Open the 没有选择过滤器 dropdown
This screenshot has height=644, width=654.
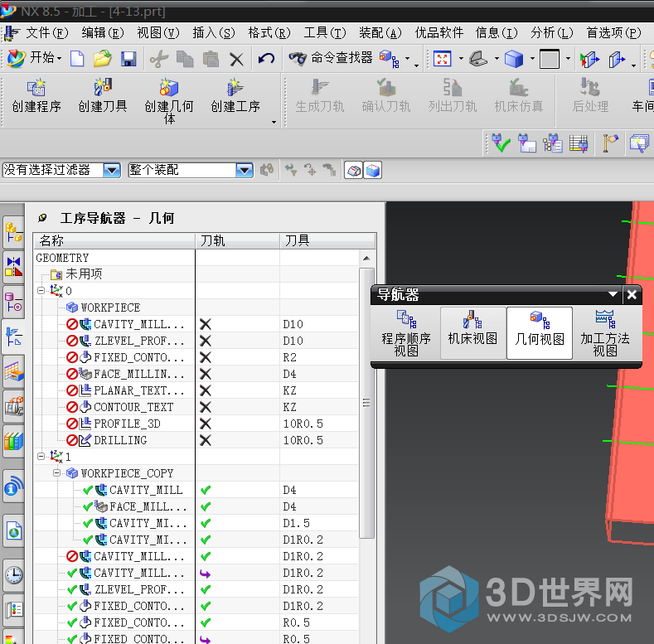pos(112,170)
